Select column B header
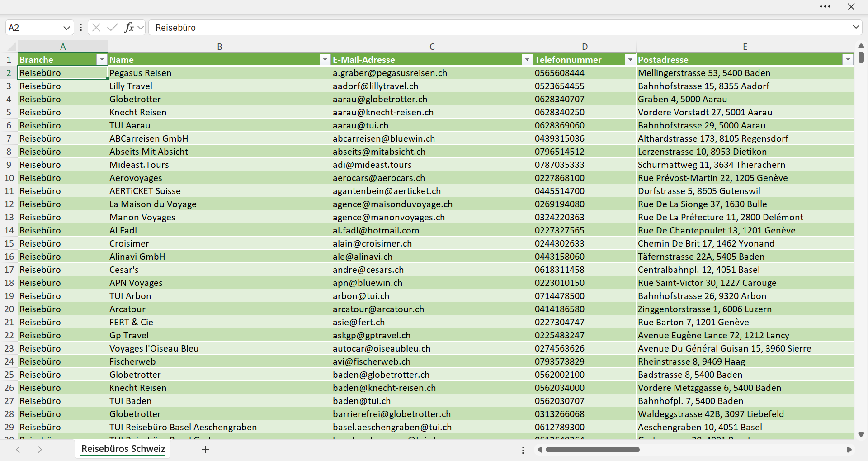This screenshot has width=868, height=461. coord(220,47)
